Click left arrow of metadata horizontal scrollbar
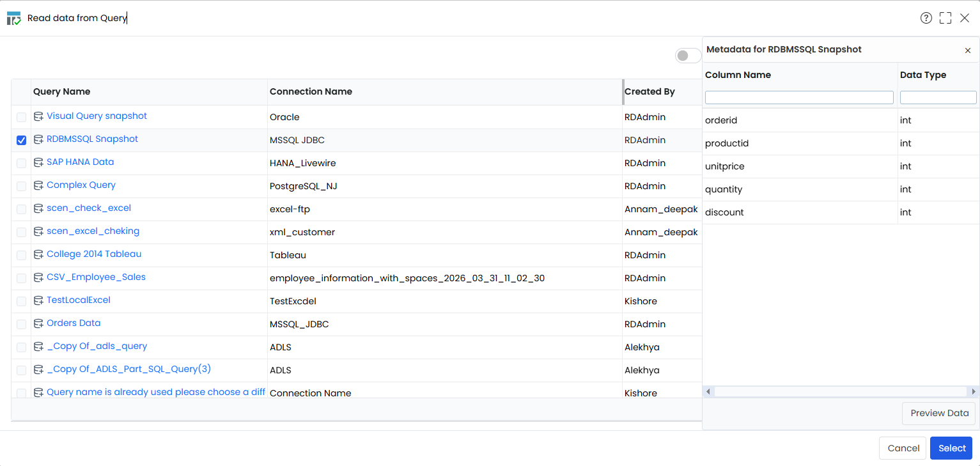 (x=708, y=391)
